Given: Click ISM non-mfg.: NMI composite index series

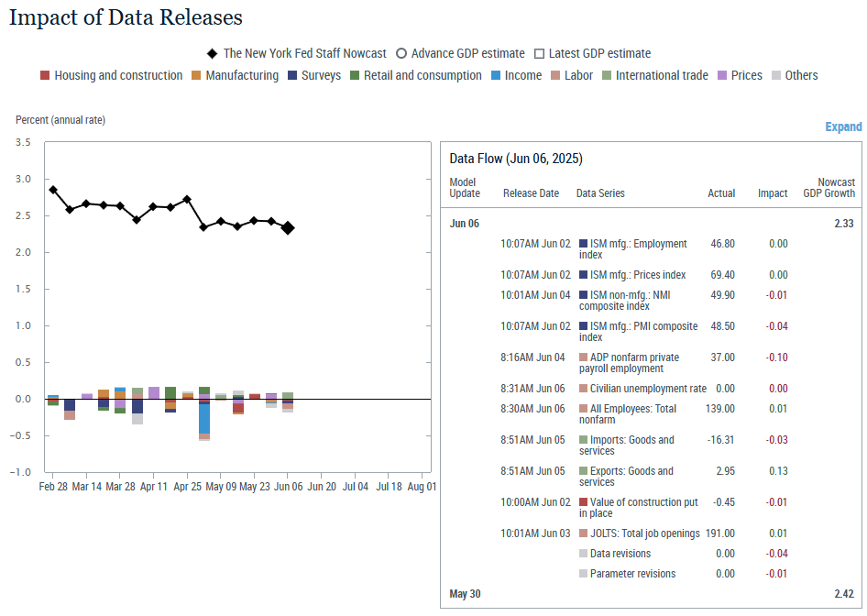Looking at the screenshot, I should pos(625,301).
